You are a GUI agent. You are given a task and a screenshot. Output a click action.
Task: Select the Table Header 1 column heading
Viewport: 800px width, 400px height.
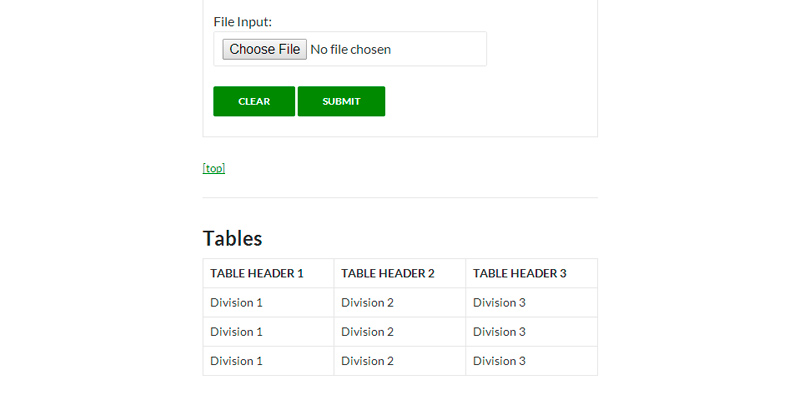[x=256, y=273]
